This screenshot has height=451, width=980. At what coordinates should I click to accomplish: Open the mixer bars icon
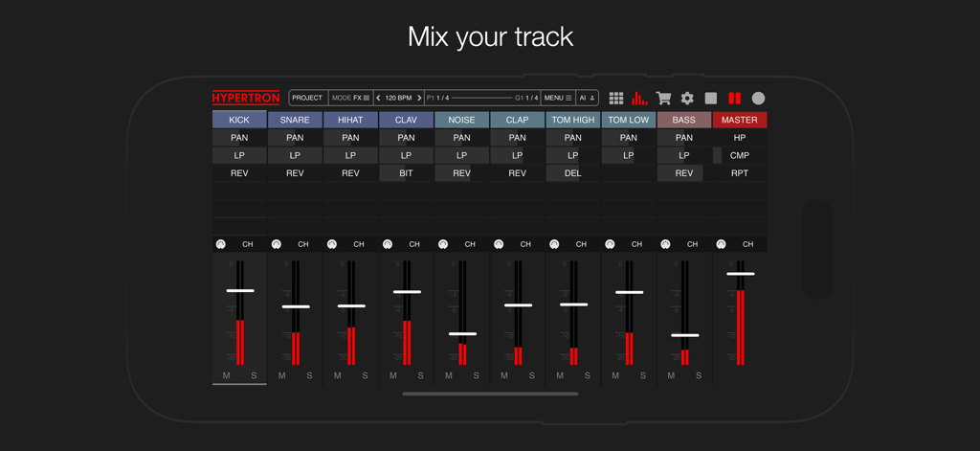[x=639, y=99]
